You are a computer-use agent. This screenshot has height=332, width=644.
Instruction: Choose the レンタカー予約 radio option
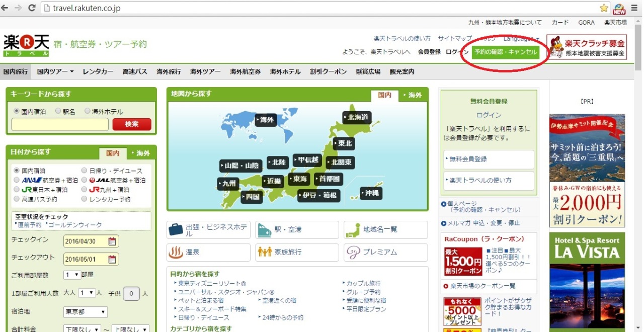pos(84,199)
